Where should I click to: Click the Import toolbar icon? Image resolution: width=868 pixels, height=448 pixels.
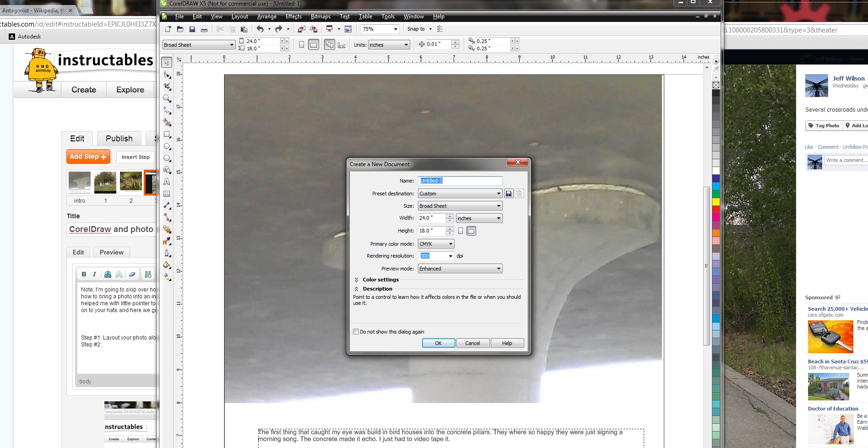[x=301, y=29]
